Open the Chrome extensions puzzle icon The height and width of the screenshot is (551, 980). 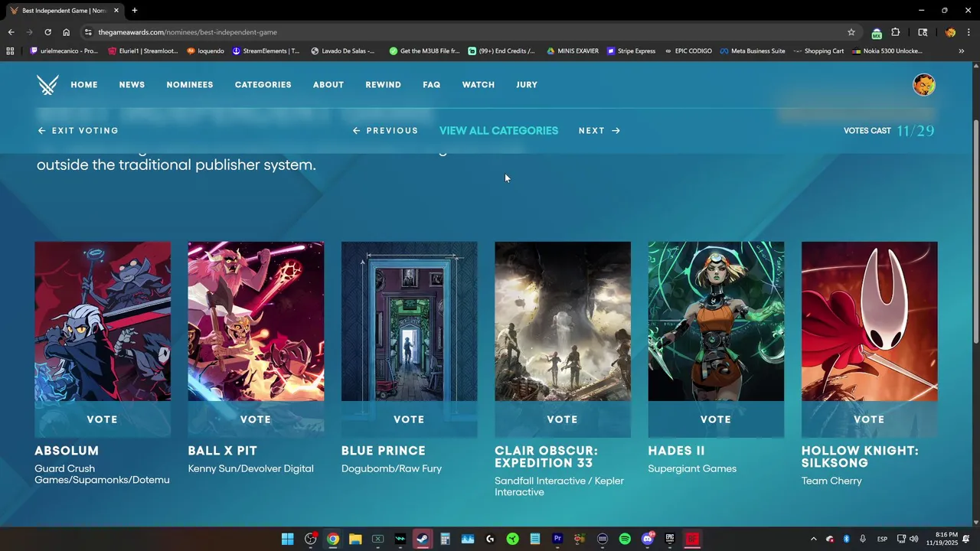[895, 32]
